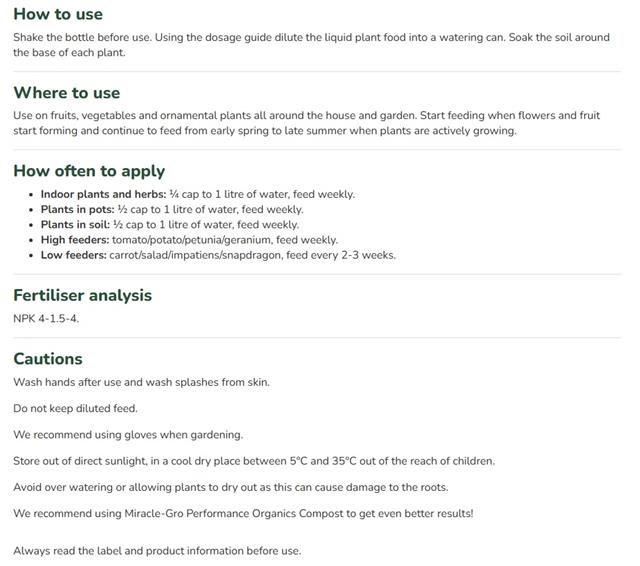Click the "Use on fruits, vegetables" paragraph
This screenshot has height=566, width=640.
tap(307, 123)
